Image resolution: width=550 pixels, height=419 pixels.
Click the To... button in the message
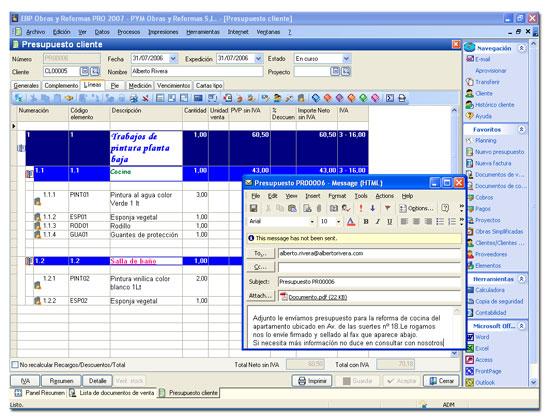pyautogui.click(x=260, y=253)
